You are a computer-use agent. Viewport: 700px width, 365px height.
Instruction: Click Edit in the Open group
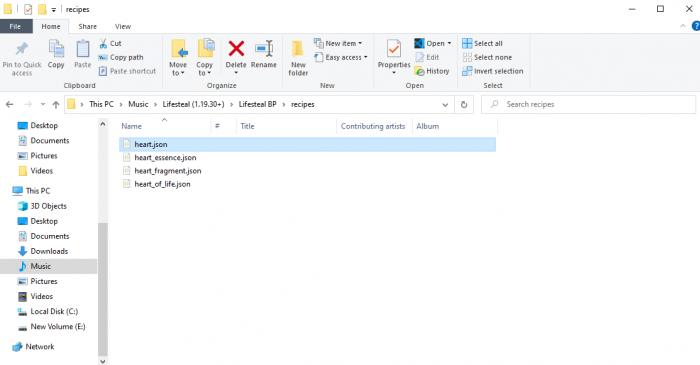(x=427, y=57)
